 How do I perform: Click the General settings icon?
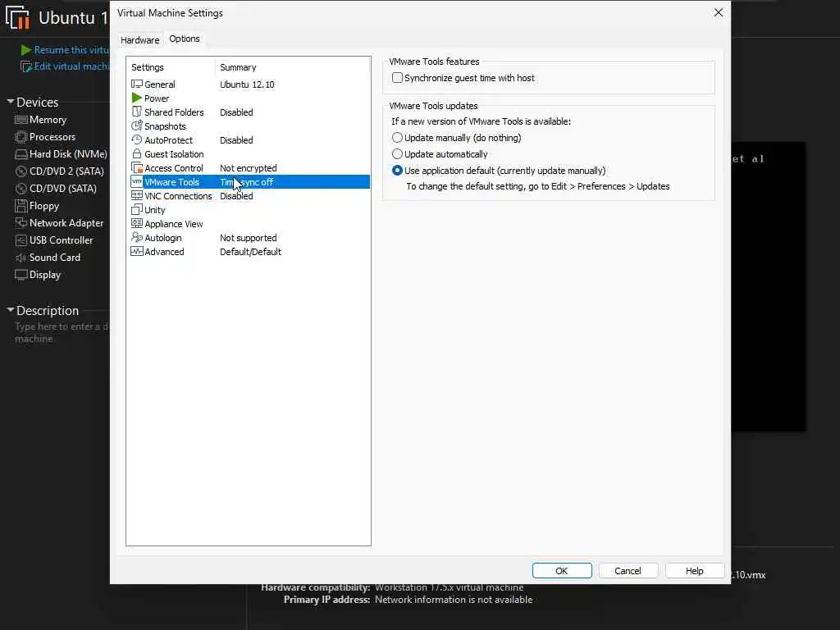point(137,84)
